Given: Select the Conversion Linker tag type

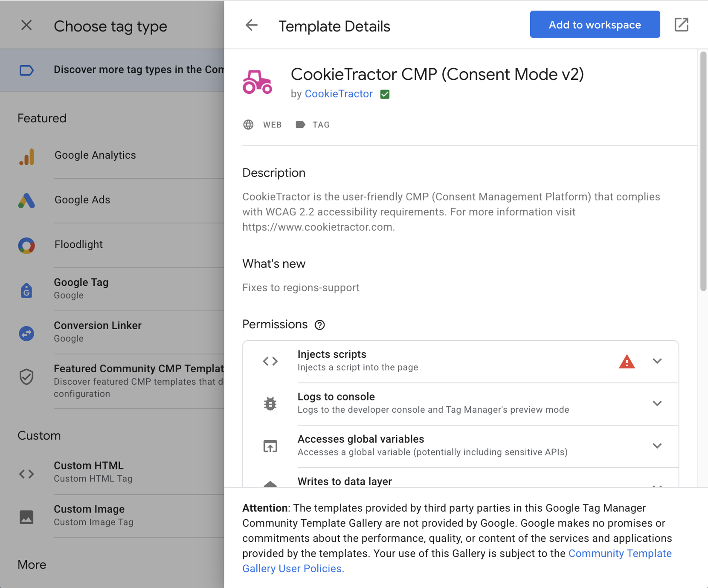Looking at the screenshot, I should pos(97,331).
